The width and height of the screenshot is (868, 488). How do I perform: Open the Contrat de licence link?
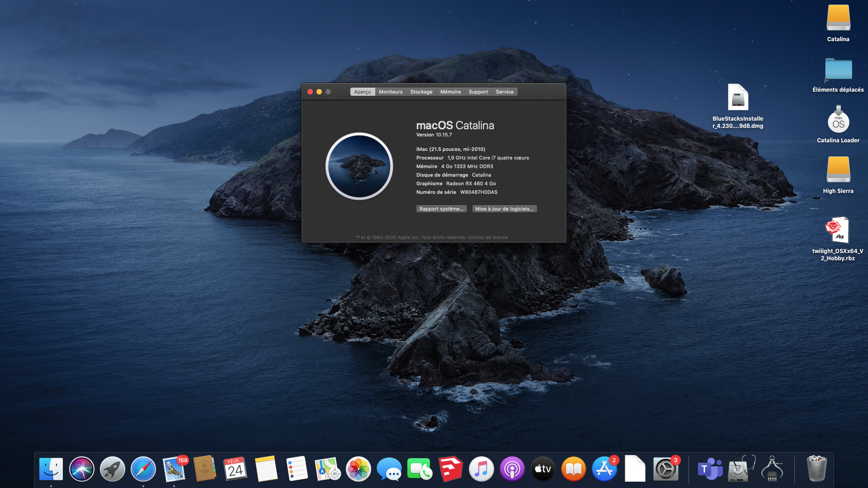coord(487,237)
